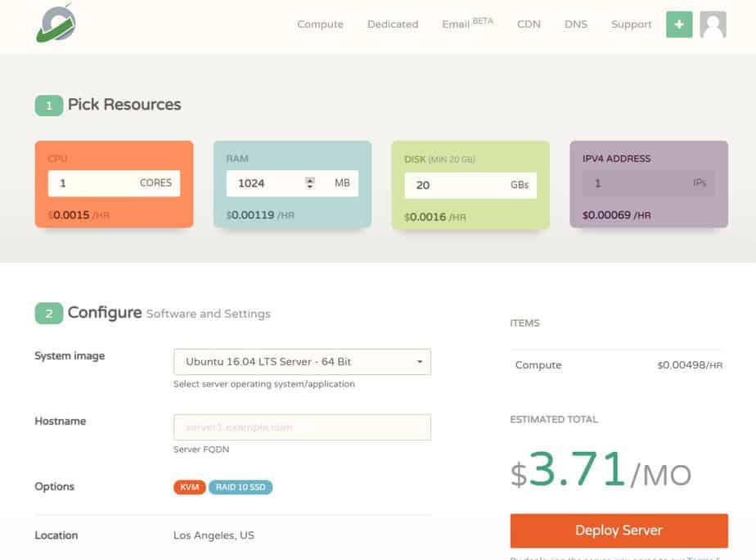
Task: Select CDN in the navigation
Action: 529,25
